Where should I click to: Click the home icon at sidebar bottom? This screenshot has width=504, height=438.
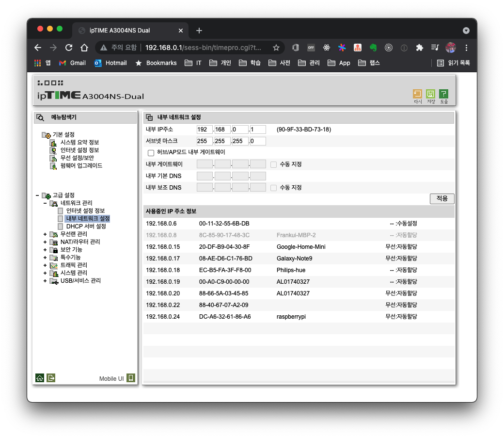(40, 378)
